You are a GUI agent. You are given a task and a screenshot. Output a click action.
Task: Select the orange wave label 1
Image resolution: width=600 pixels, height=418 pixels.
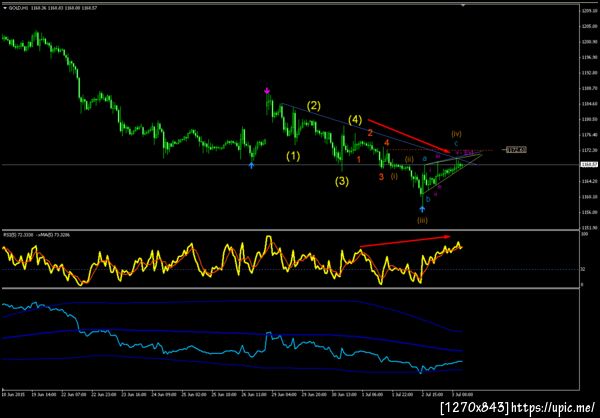[x=359, y=159]
